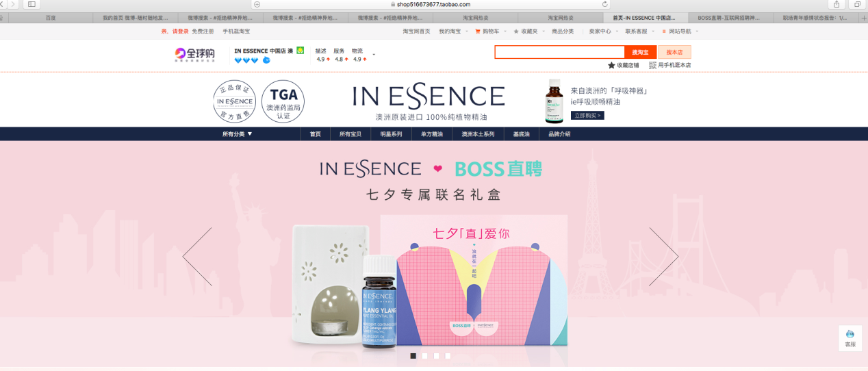Click the 商品分类 link

tap(563, 31)
